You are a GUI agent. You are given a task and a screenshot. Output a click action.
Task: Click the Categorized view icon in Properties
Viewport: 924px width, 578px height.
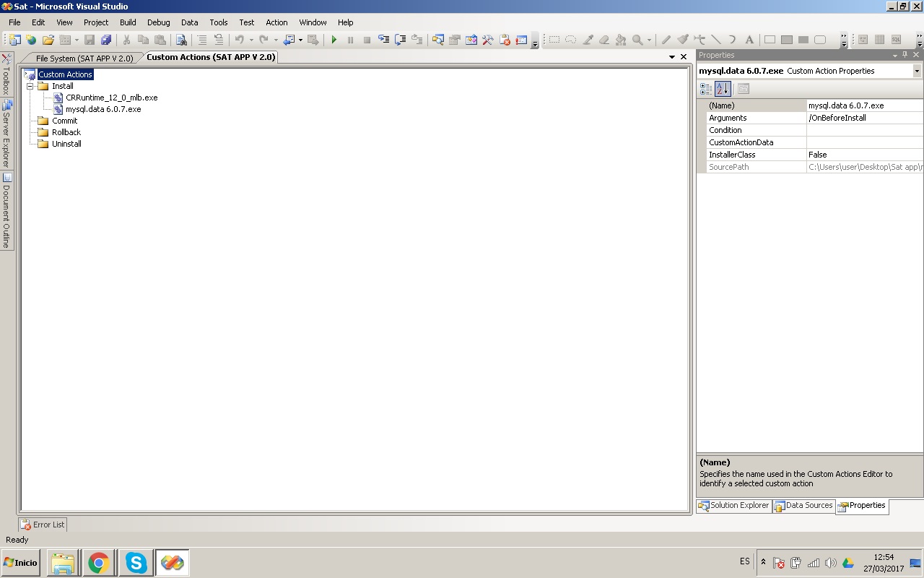[x=706, y=89]
